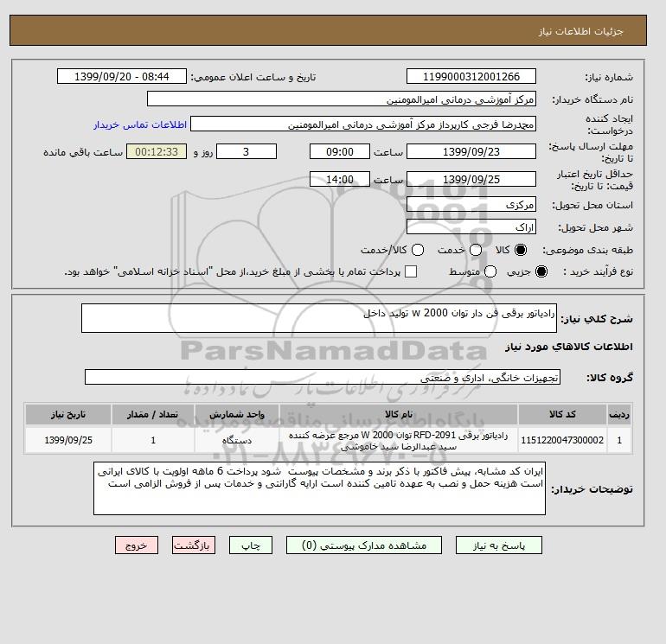Click the remaining days field showing 3
Viewport: 666px width, 644px height.
click(247, 151)
